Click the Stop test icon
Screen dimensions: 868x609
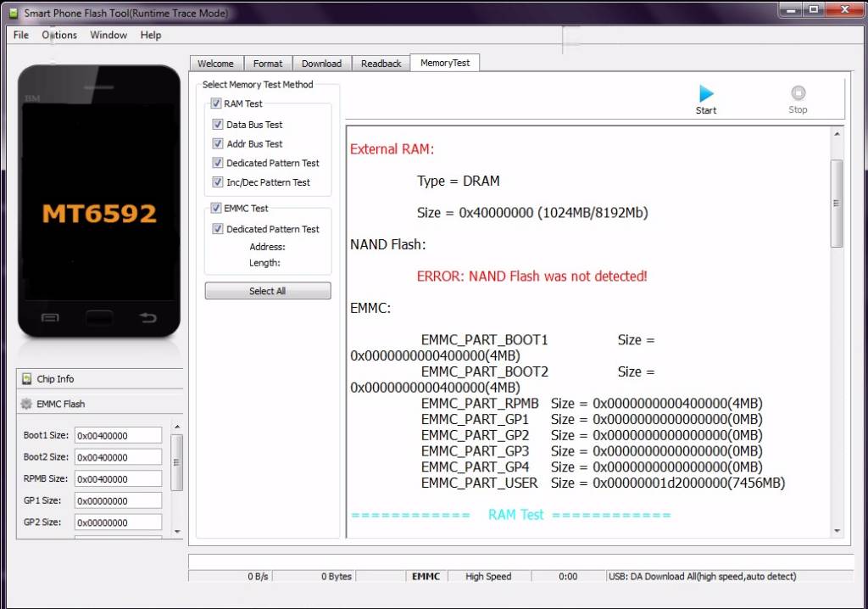point(798,93)
